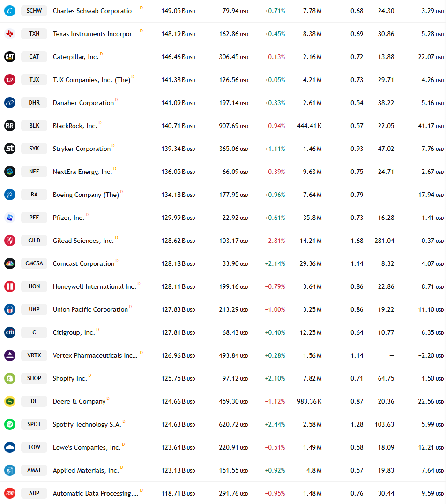
Task: Click the ADP logo icon
Action: (10, 493)
